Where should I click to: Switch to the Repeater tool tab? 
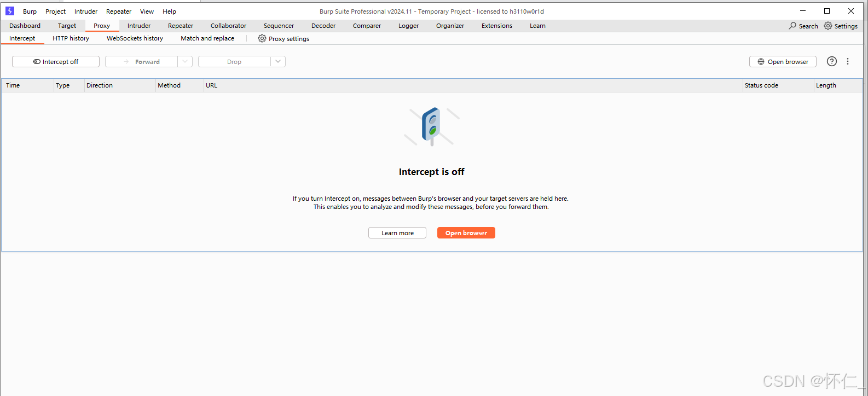(181, 26)
